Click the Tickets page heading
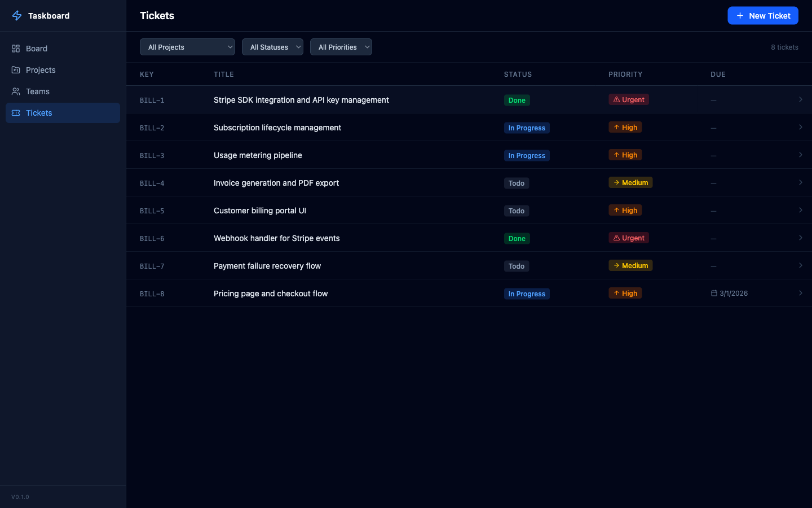The width and height of the screenshot is (812, 508). point(157,16)
